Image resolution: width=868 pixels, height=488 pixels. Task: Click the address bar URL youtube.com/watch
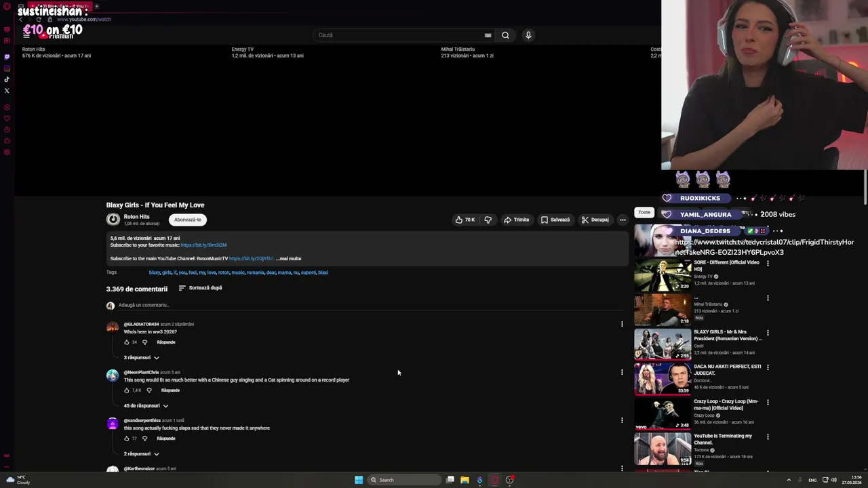click(x=83, y=19)
